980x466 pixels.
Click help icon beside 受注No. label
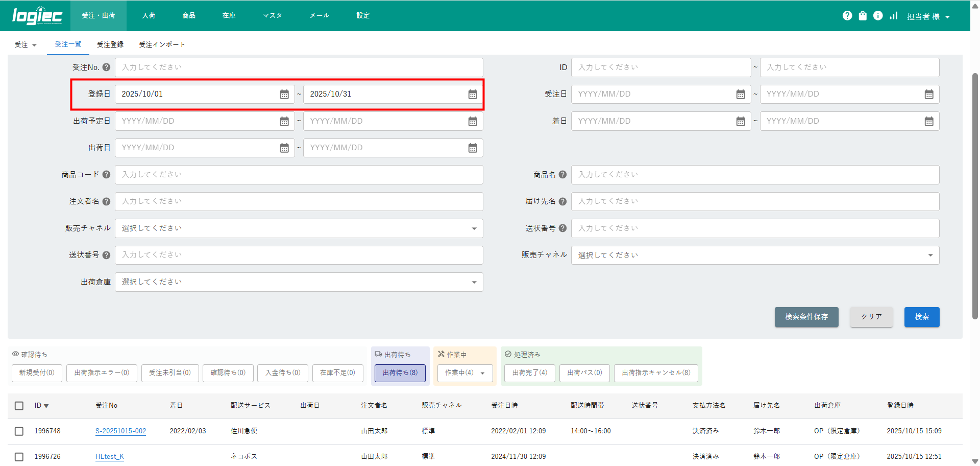[x=106, y=67]
